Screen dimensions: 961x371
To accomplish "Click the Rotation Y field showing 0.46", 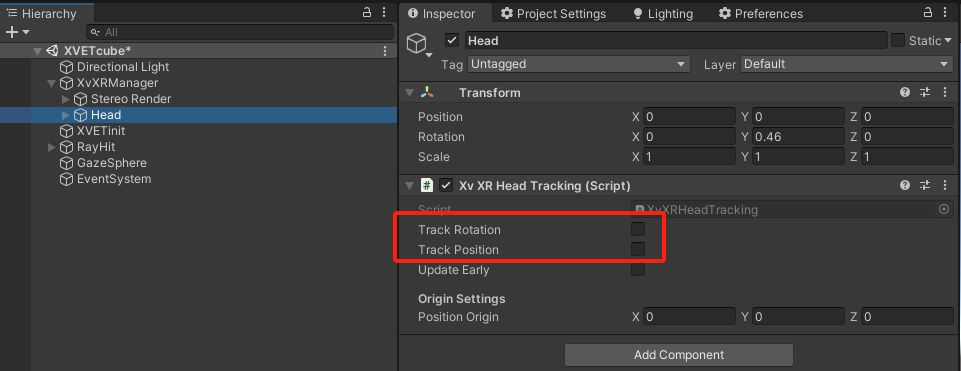I will tap(798, 137).
